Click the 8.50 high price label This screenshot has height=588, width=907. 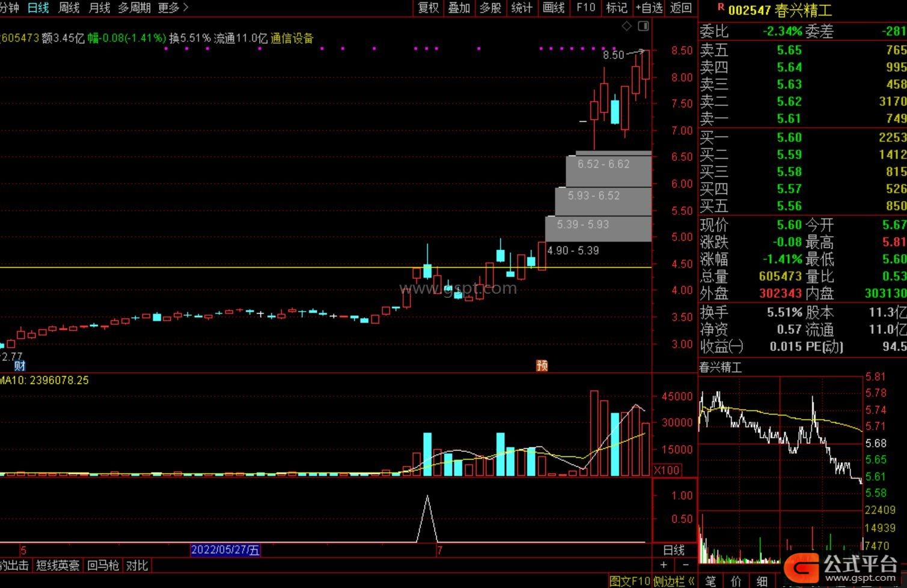click(614, 55)
